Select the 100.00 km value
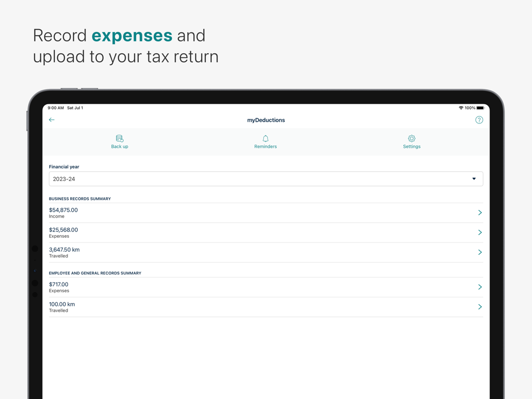 62,304
